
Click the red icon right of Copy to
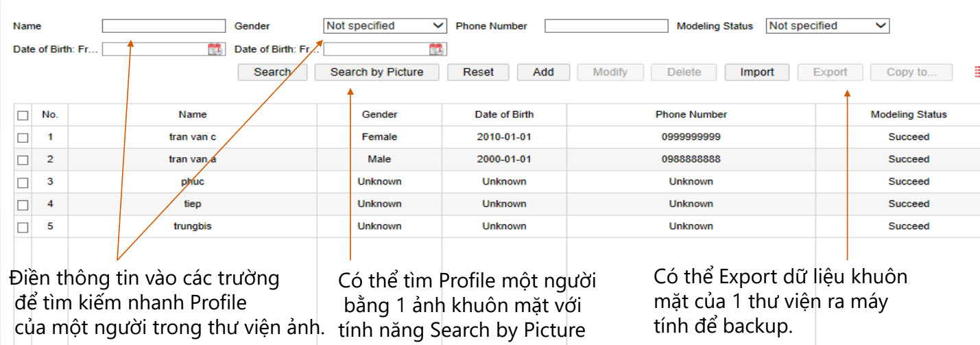point(977,72)
